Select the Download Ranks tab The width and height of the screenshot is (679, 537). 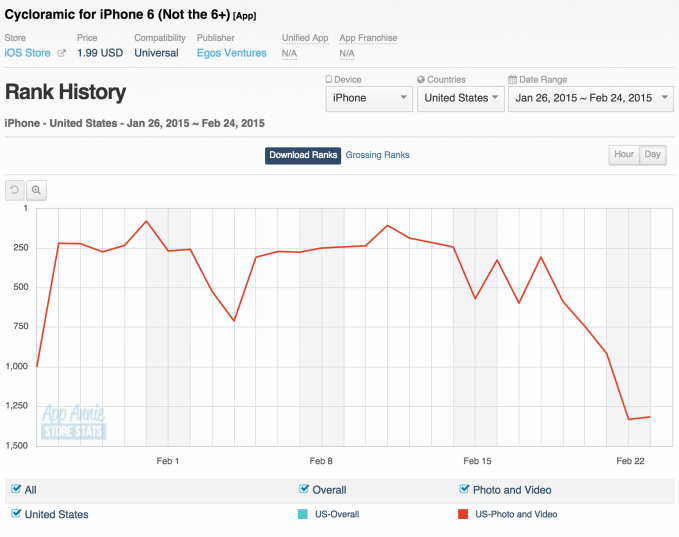[303, 155]
